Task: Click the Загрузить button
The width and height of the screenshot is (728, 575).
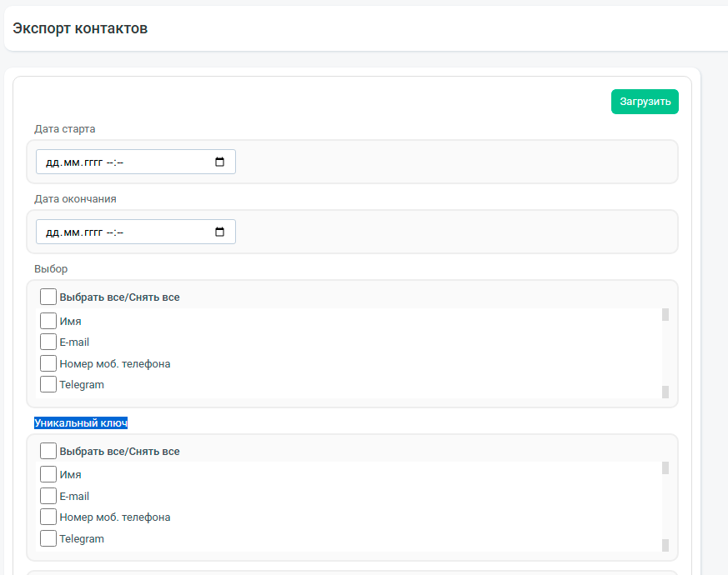Action: click(x=645, y=102)
